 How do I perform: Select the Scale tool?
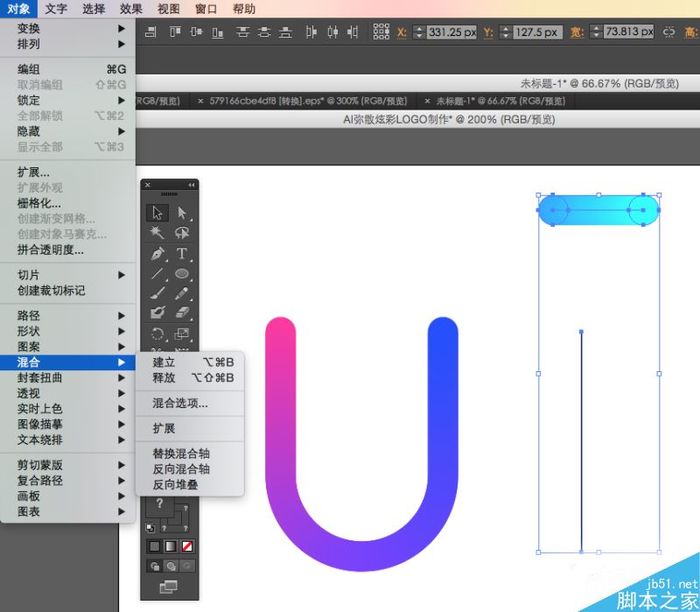tap(182, 334)
